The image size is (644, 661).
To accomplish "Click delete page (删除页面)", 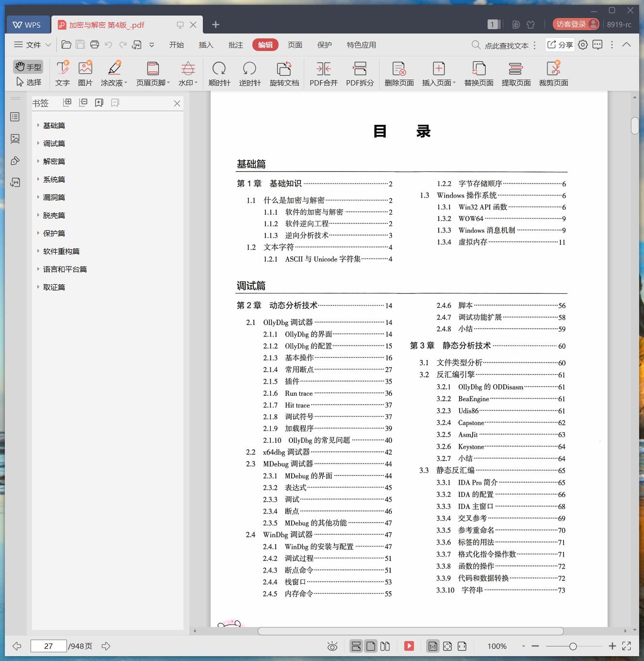I will 399,73.
